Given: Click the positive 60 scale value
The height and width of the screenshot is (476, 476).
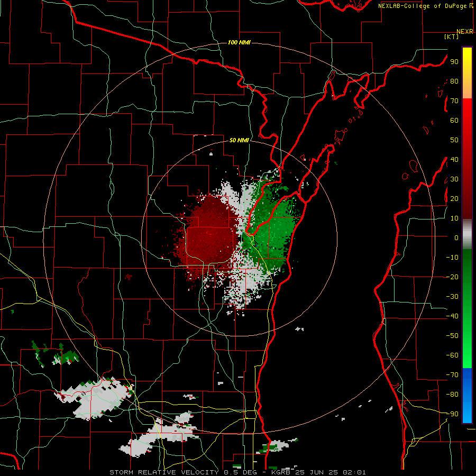Looking at the screenshot, I should [454, 120].
